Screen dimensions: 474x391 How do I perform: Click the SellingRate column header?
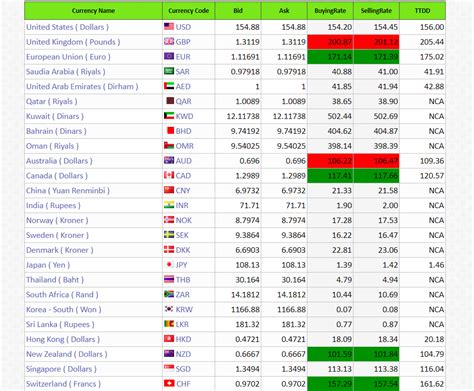pyautogui.click(x=376, y=11)
